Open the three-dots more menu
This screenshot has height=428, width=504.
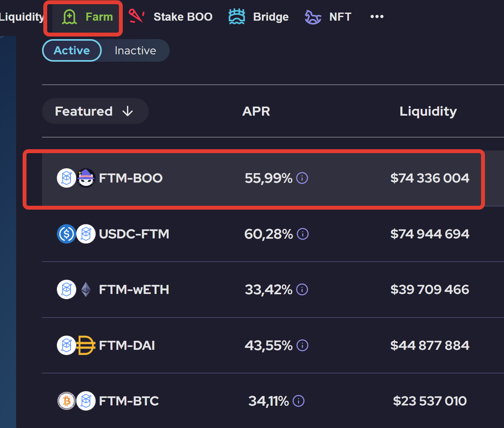pos(377,17)
